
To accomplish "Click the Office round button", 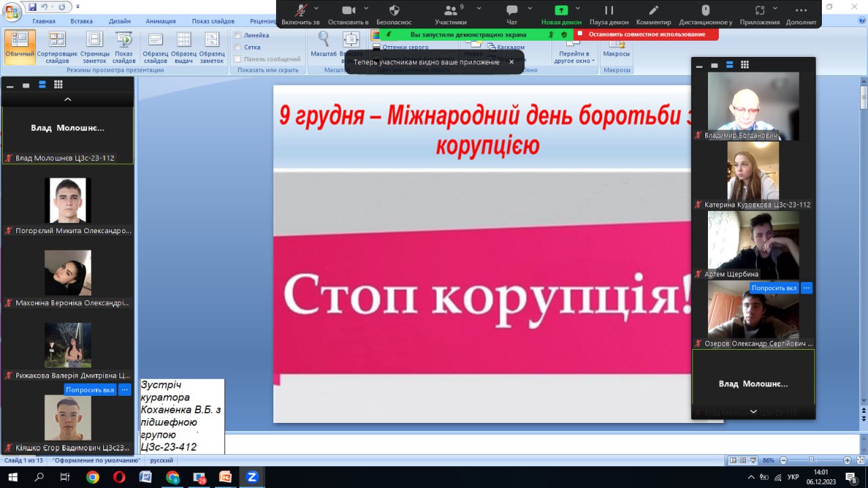I will 12,12.
